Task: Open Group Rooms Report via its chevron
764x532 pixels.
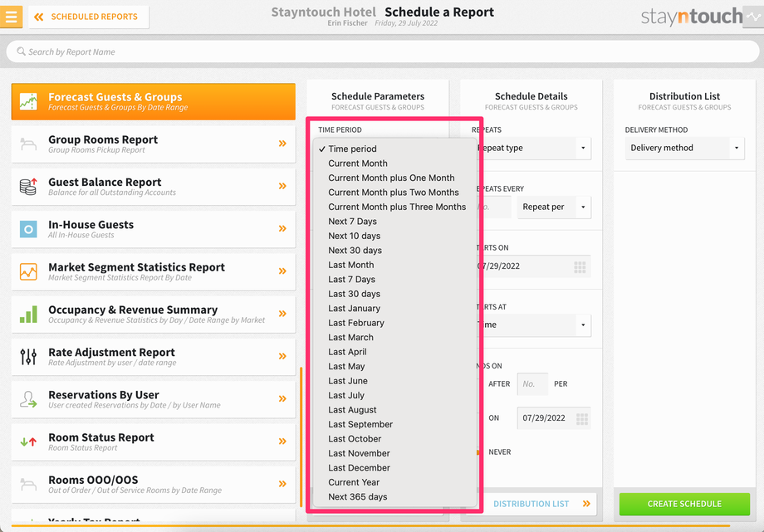Action: coord(282,144)
